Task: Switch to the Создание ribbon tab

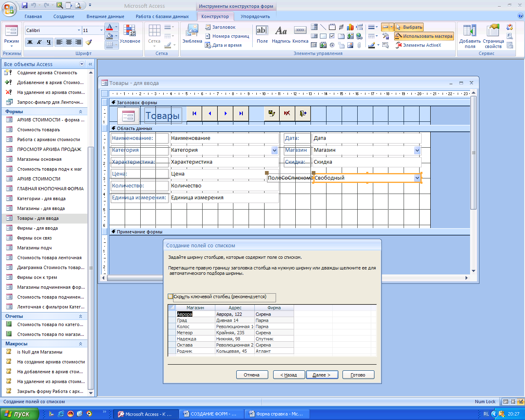Action: pyautogui.click(x=64, y=16)
